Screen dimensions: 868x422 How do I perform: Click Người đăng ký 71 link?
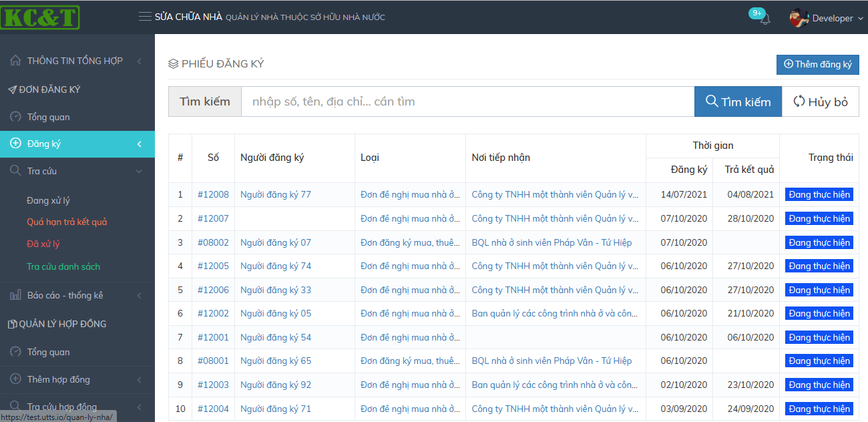(x=276, y=409)
